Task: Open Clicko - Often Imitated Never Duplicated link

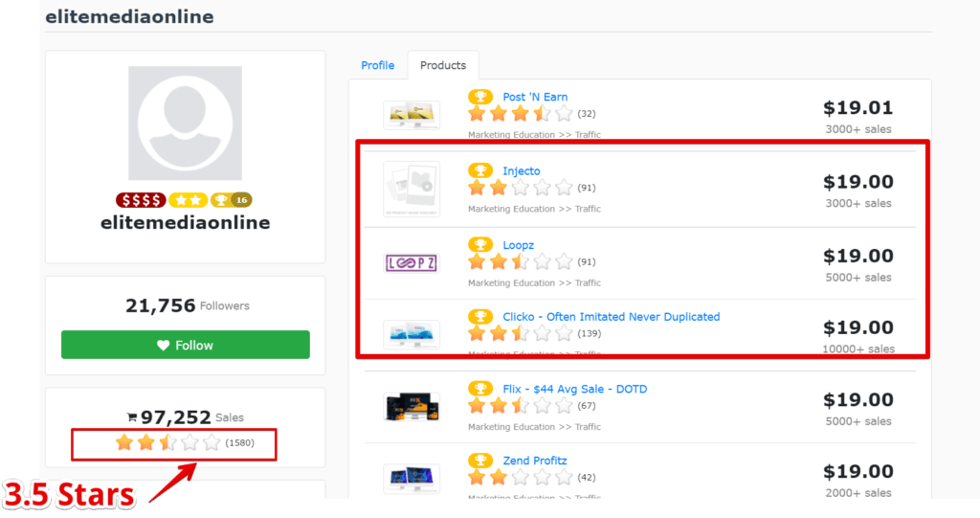Action: (612, 317)
